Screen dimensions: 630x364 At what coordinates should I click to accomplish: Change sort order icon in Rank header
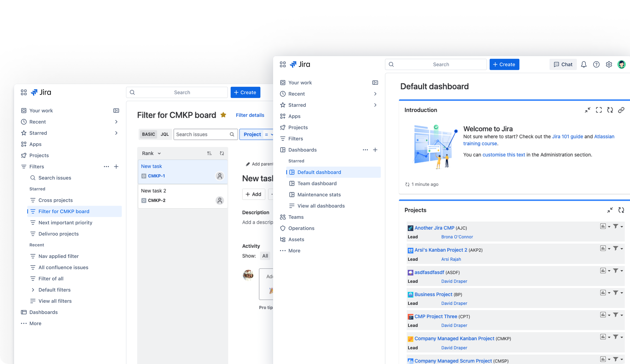coord(209,153)
